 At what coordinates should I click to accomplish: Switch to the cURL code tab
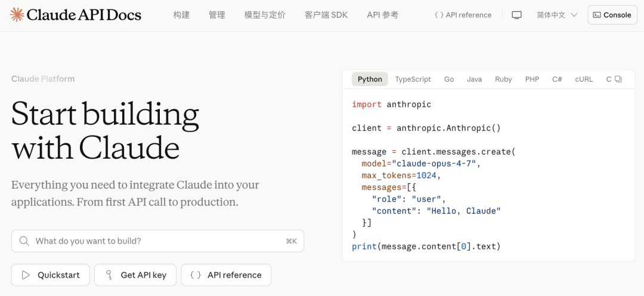click(x=584, y=79)
